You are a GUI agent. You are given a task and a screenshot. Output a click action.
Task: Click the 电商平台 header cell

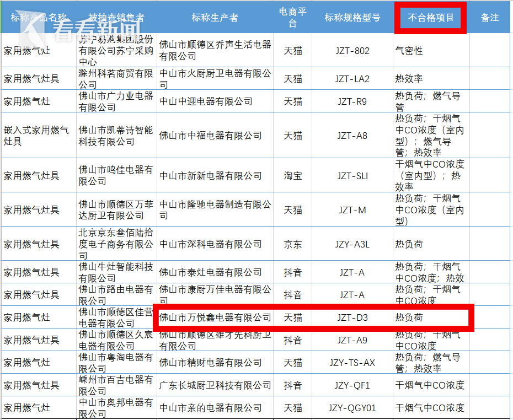[292, 18]
